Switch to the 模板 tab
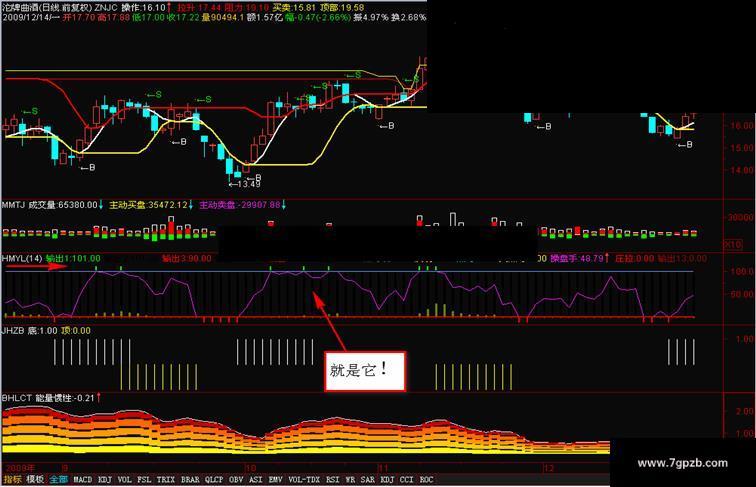This screenshot has width=756, height=487. point(36,480)
